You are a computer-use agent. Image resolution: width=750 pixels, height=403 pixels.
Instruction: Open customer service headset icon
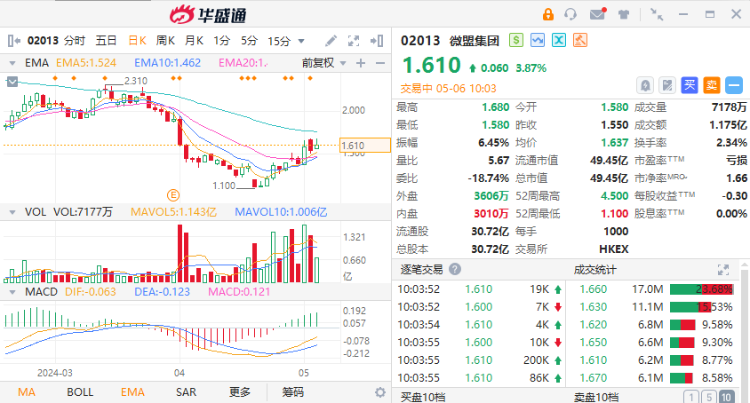pos(570,14)
